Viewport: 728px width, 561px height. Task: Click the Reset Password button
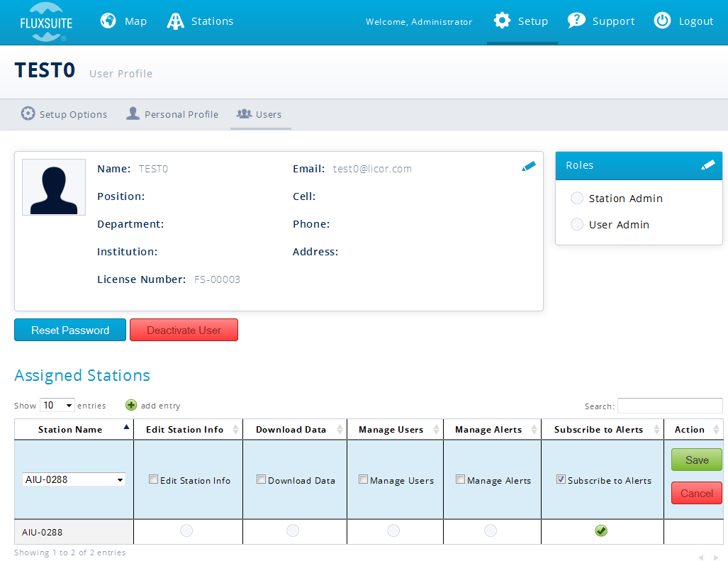70,330
